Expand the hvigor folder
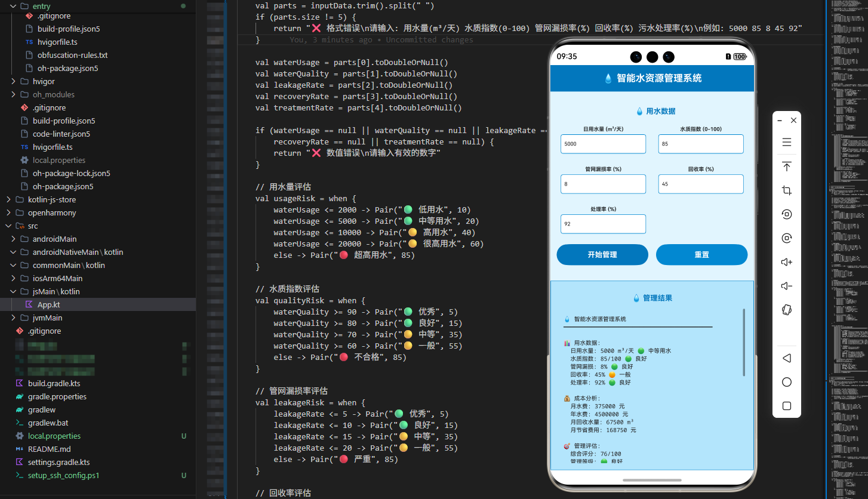 pyautogui.click(x=13, y=81)
